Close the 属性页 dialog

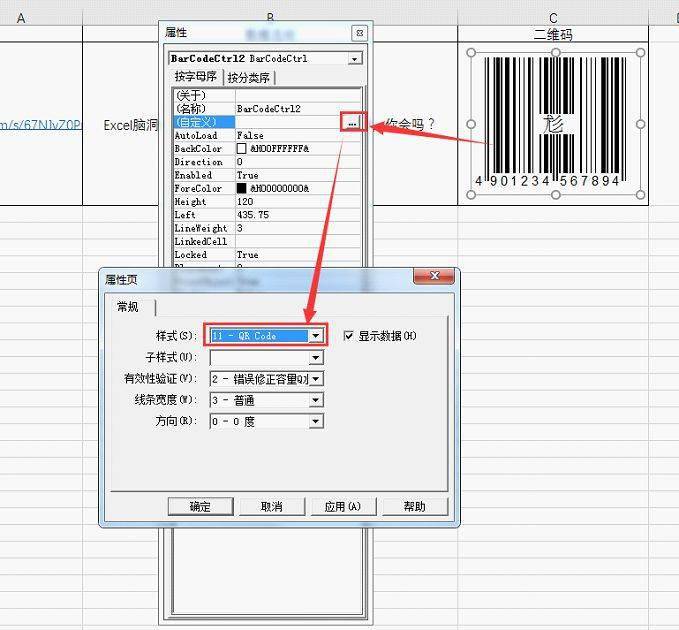434,275
